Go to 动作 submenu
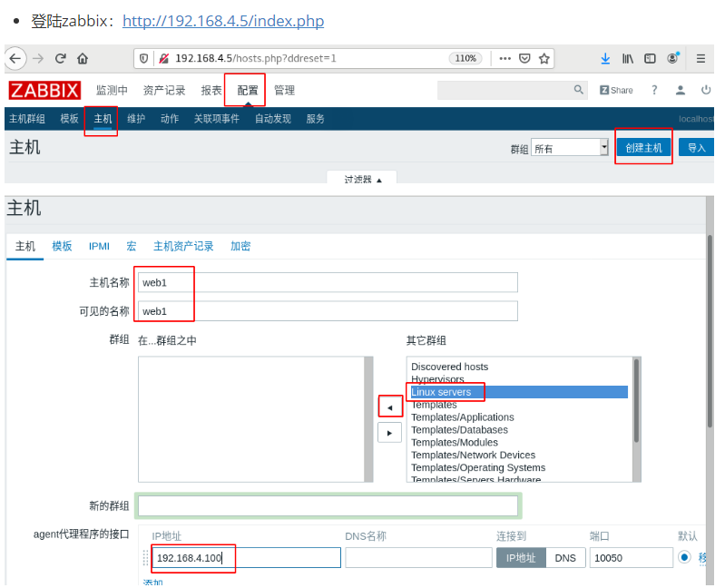Image resolution: width=725 pixels, height=588 pixels. tap(170, 119)
